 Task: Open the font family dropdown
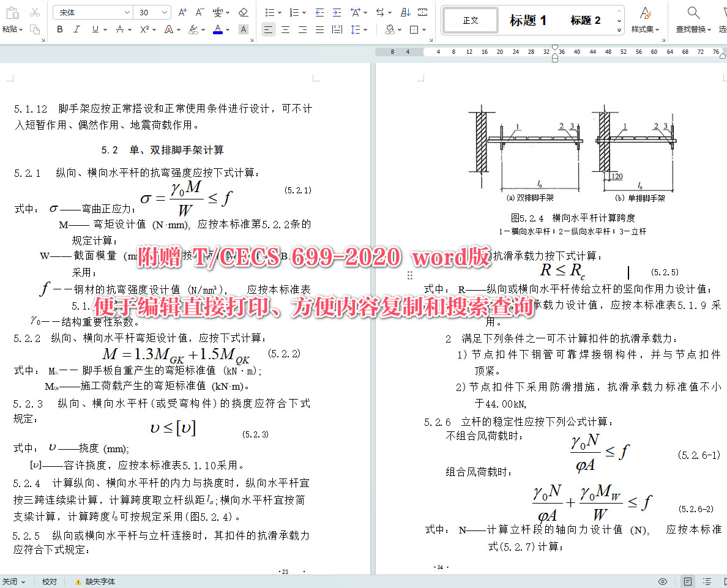(92, 12)
